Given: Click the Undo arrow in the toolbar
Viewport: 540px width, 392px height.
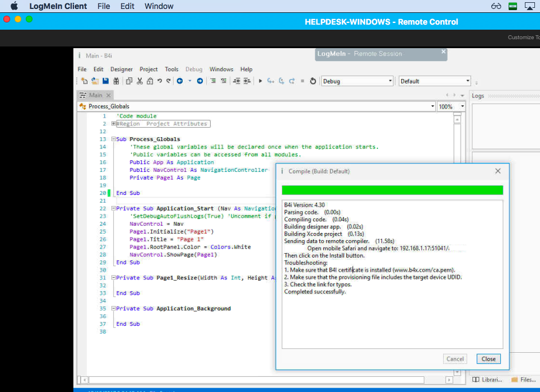Looking at the screenshot, I should pos(160,81).
